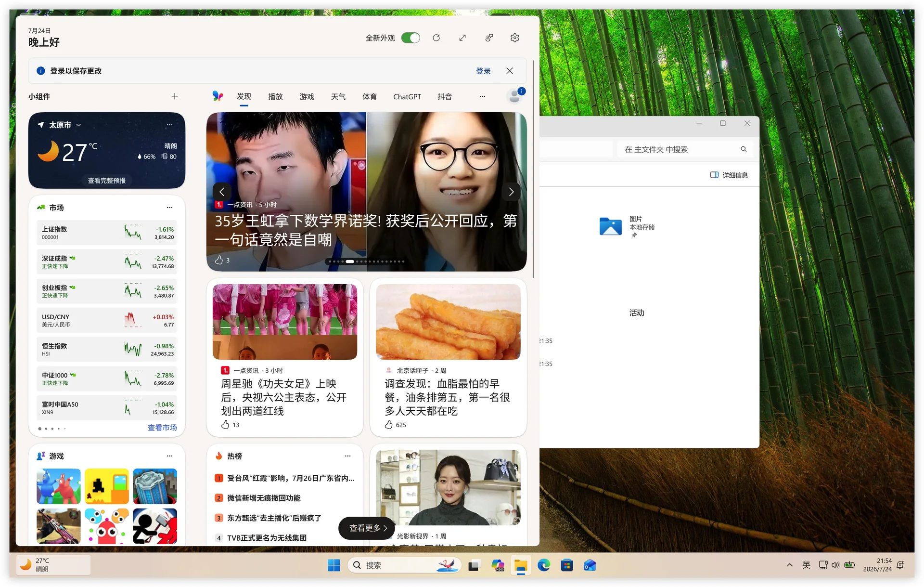Go to previous headline in carousel
Viewport: 924px width, 587px height.
tap(222, 192)
